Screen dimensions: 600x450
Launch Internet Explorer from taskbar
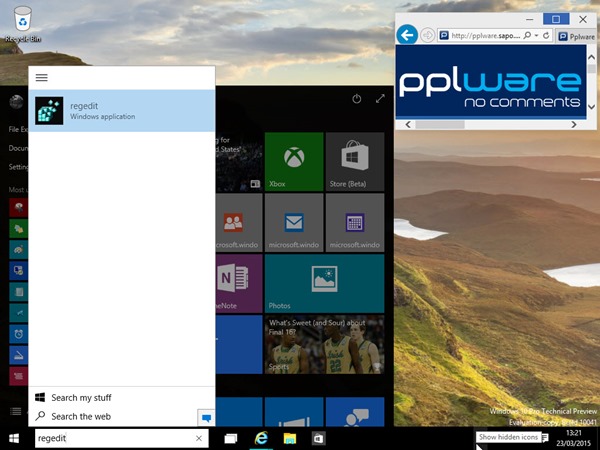[x=261, y=438]
